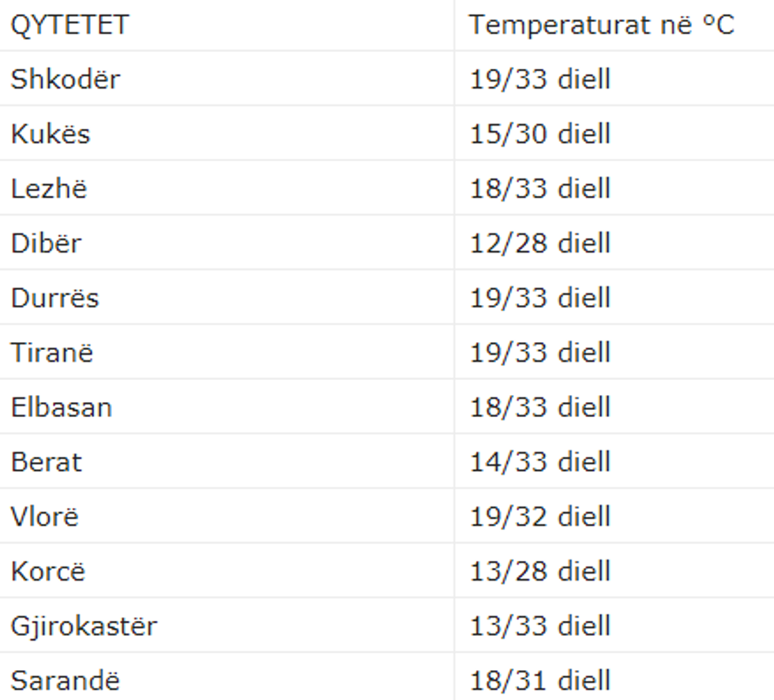Viewport: 774px width, 700px height.
Task: Select the Gjirokastër city cell
Action: pyautogui.click(x=84, y=627)
